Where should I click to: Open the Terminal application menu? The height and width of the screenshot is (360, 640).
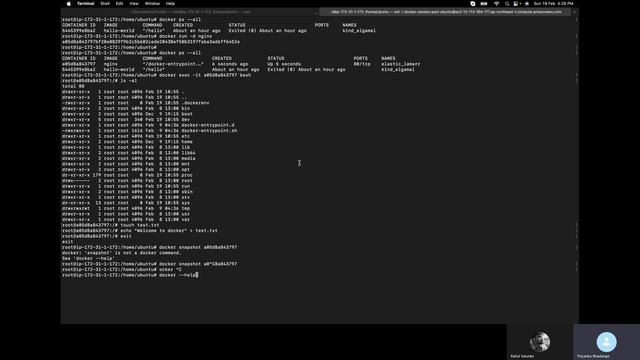pyautogui.click(x=85, y=4)
